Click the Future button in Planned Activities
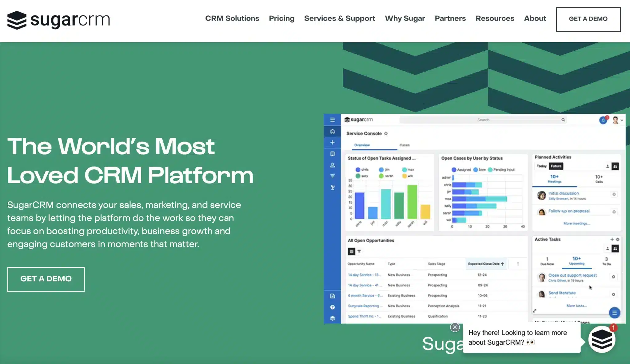Screen dimensions: 630x364 pyautogui.click(x=556, y=166)
